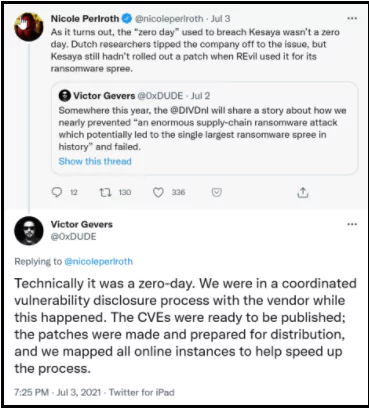Viewport: 369px width, 408px height.
Task: Open Nicole Perlroth's profile avatar
Action: (29, 27)
